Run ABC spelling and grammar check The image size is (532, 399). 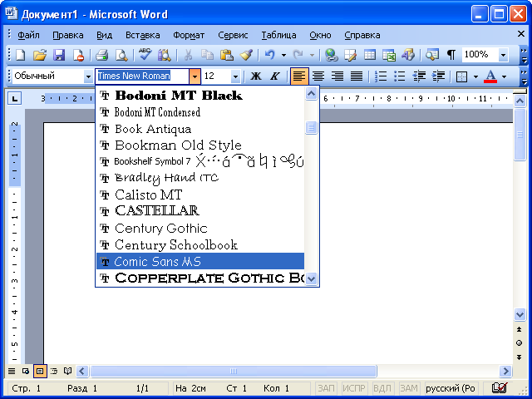click(x=145, y=55)
